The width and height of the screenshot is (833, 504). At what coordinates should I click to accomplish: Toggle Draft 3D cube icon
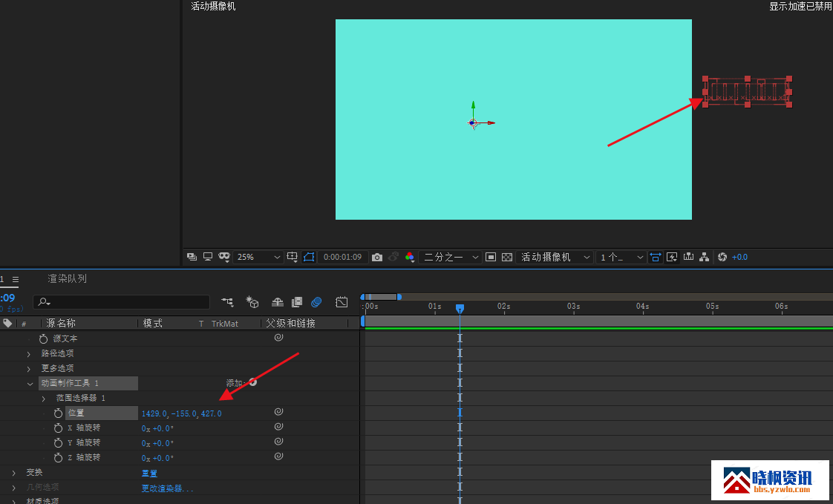coord(252,302)
